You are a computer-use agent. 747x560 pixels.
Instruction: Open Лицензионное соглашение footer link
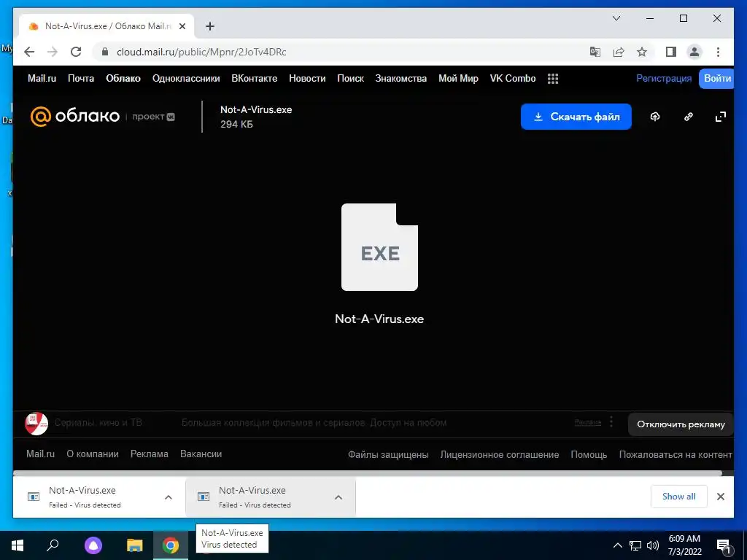click(500, 455)
